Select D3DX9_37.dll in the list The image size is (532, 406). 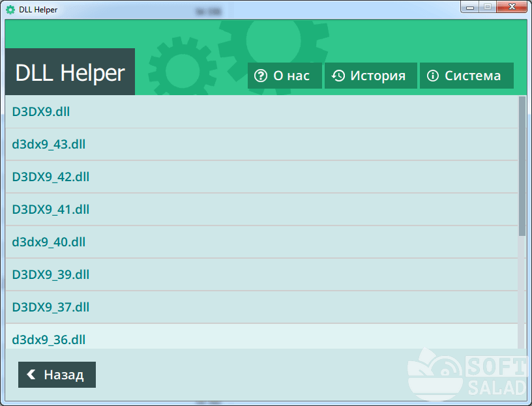[x=261, y=307]
